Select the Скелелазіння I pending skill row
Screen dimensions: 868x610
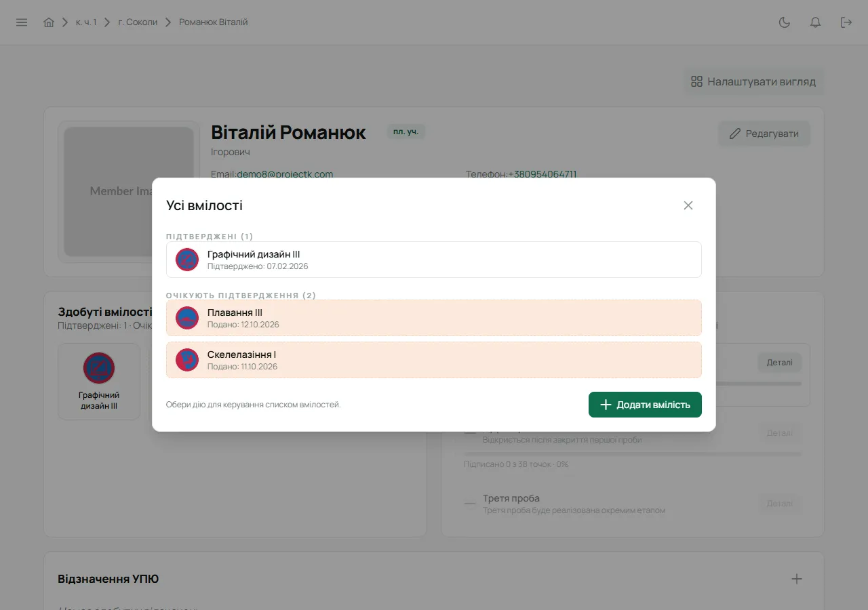pos(434,360)
